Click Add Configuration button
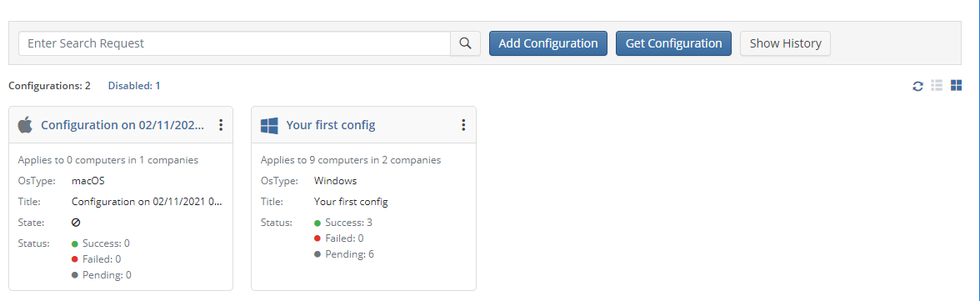Screen dimensions: 980x301 [548, 43]
